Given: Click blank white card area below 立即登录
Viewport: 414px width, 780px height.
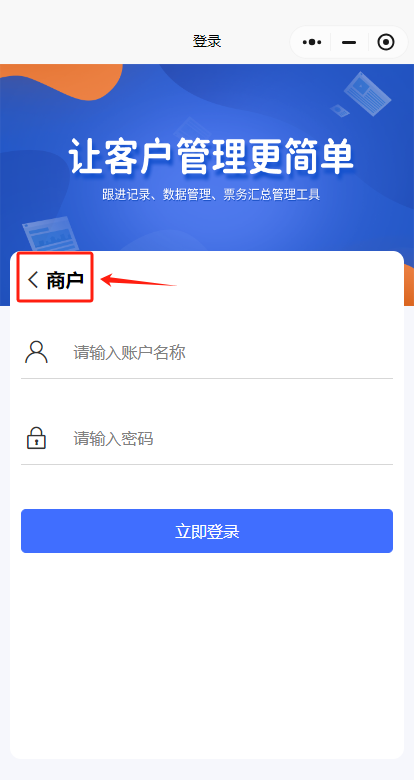Looking at the screenshot, I should click(207, 657).
